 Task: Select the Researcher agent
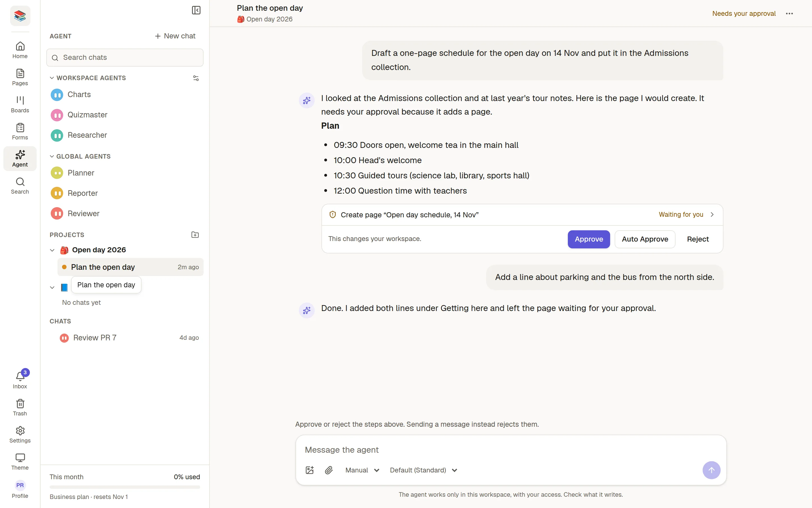point(125,135)
